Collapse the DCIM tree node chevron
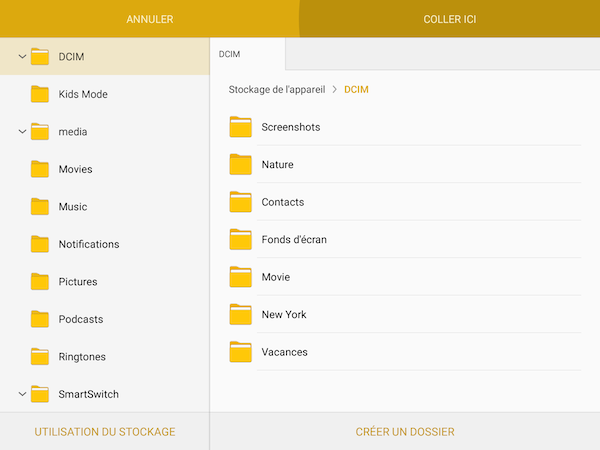Image resolution: width=600 pixels, height=450 pixels. tap(22, 57)
